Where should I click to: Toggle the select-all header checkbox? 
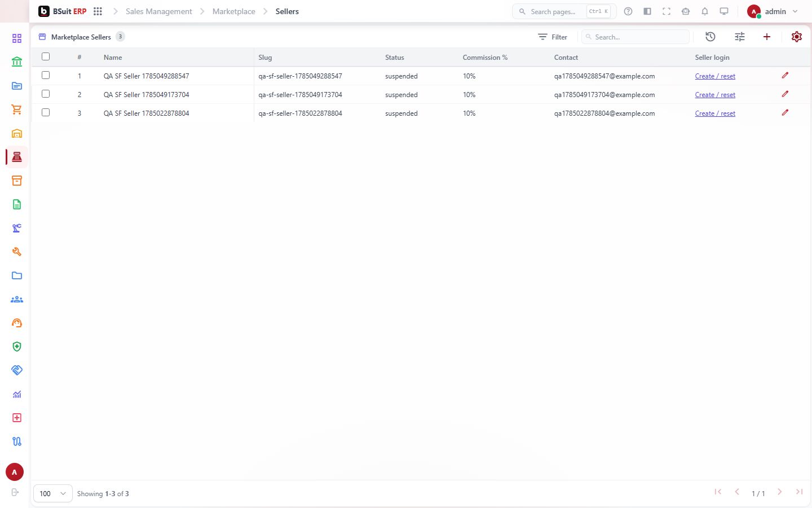click(x=46, y=56)
